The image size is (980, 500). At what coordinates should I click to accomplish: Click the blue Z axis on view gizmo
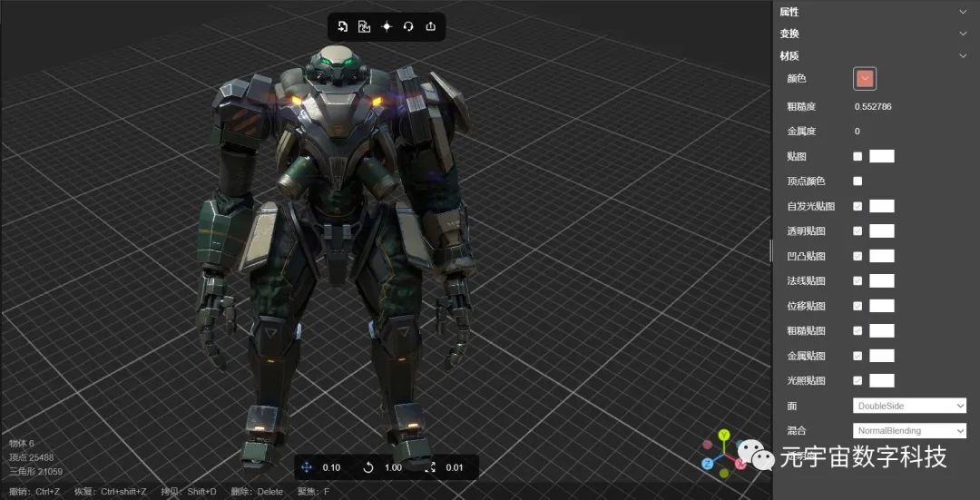point(707,464)
